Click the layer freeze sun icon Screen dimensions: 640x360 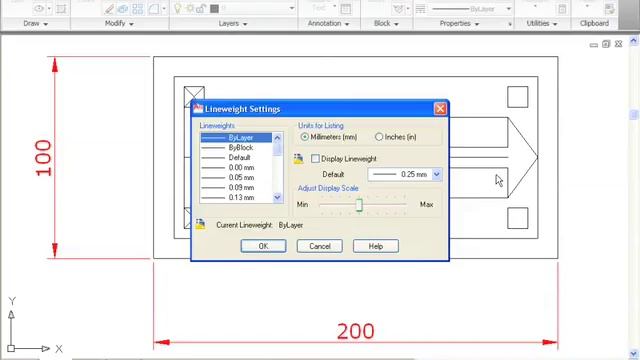[x=190, y=9]
